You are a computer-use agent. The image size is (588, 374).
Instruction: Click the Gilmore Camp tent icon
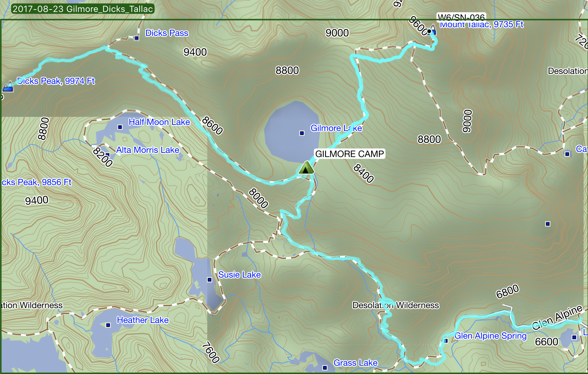(x=306, y=168)
